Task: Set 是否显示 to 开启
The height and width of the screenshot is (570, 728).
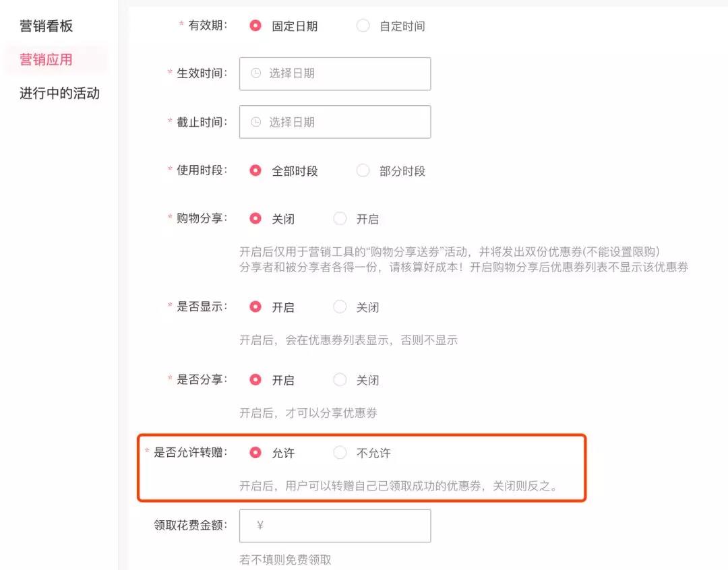Action: (255, 307)
